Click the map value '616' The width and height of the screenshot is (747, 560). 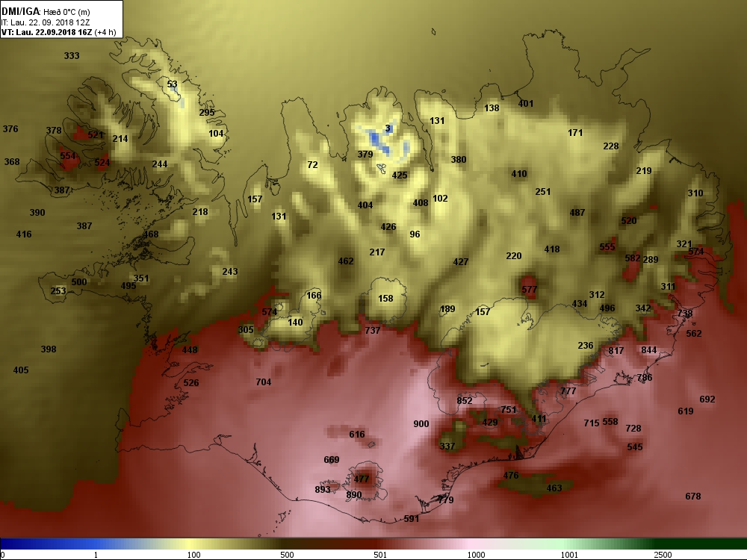(x=357, y=435)
